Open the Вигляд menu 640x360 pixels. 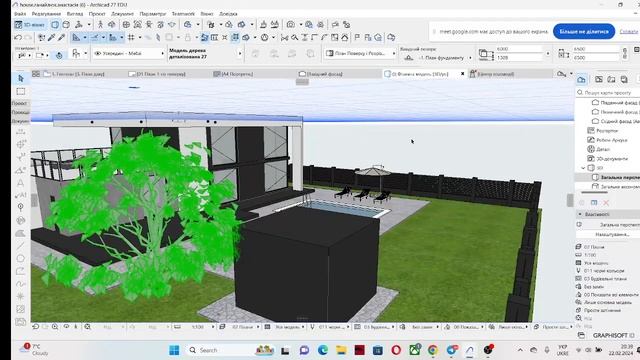pos(75,14)
